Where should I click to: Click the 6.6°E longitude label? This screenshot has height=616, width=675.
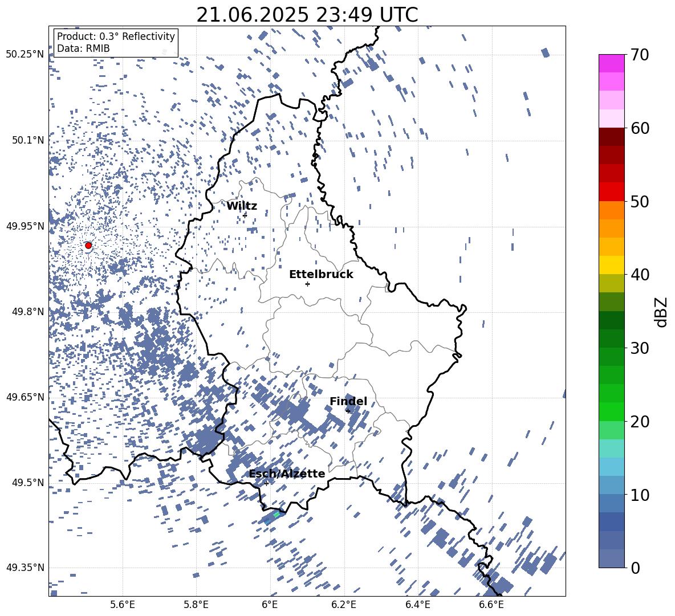pyautogui.click(x=491, y=605)
